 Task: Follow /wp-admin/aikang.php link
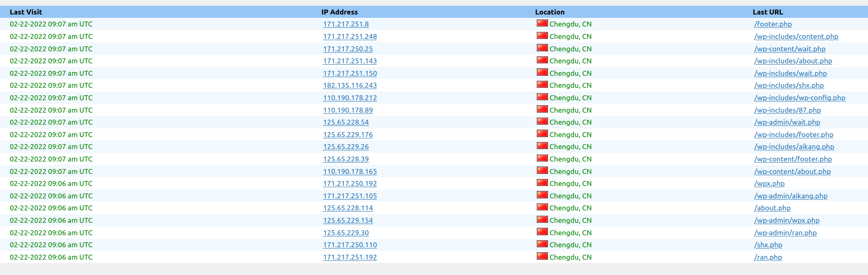pos(791,196)
